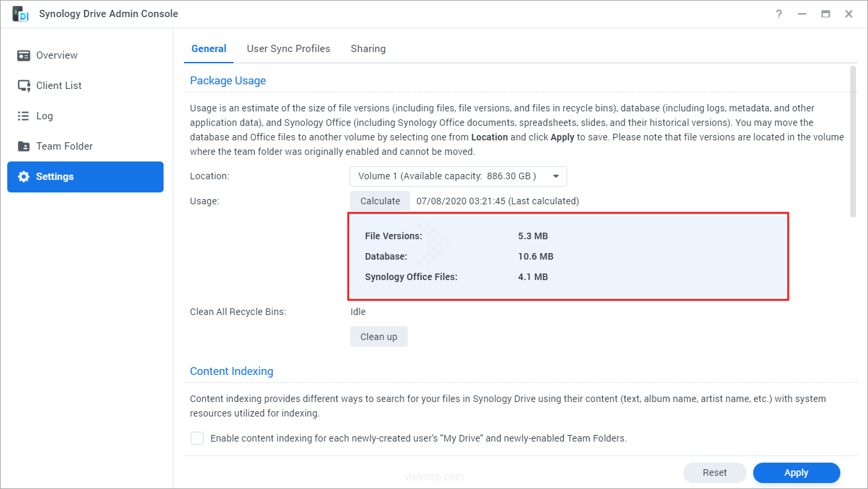
Task: Switch to User Sync Profiles tab
Action: (x=288, y=49)
